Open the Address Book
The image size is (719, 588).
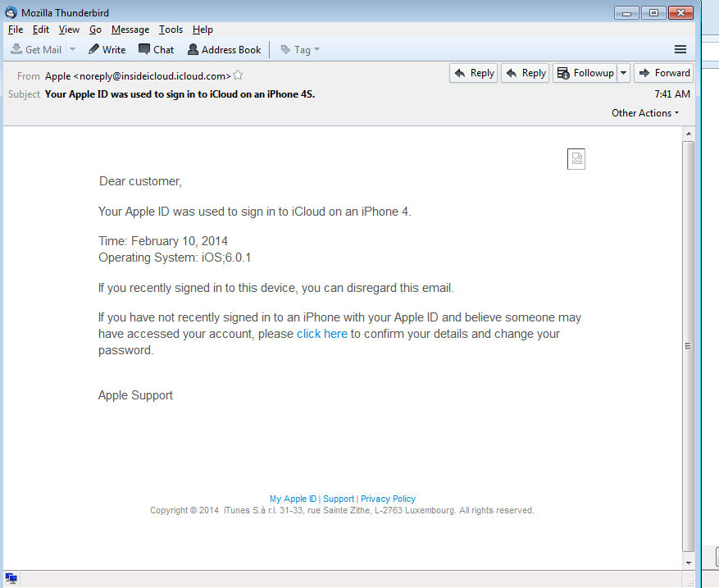225,49
